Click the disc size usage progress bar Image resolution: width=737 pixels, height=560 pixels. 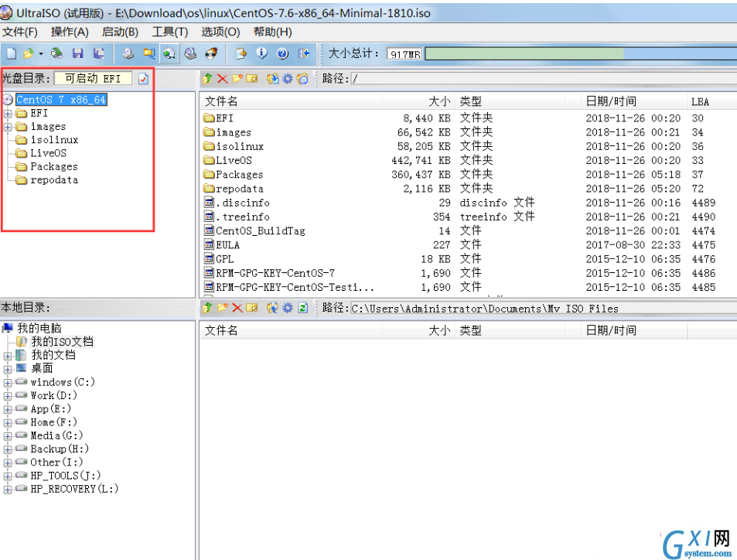click(581, 53)
